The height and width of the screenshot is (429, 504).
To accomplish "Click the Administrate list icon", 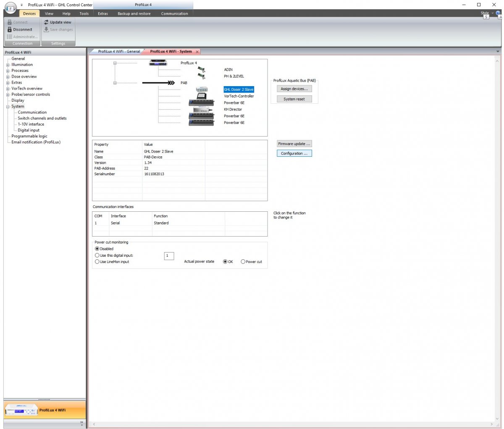I will coord(10,37).
